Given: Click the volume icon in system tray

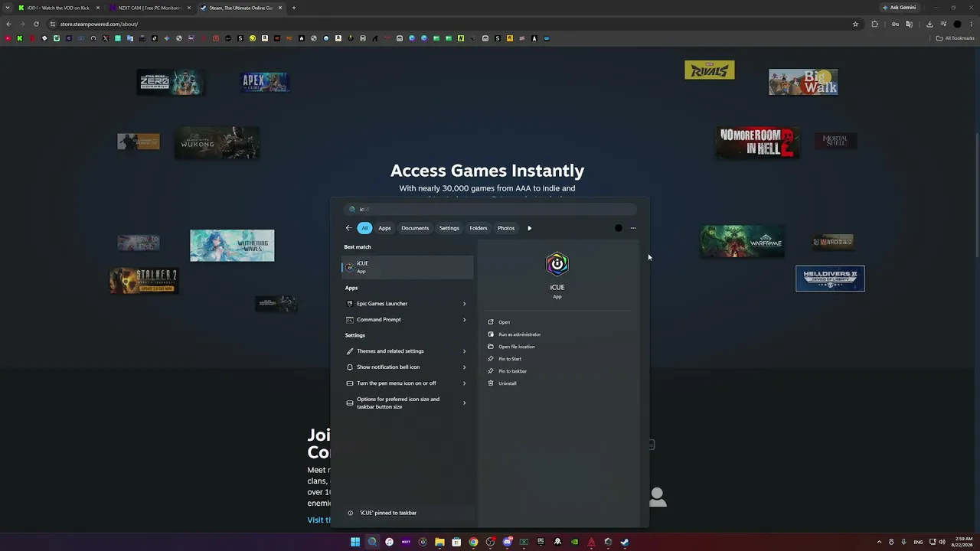Looking at the screenshot, I should (x=941, y=542).
